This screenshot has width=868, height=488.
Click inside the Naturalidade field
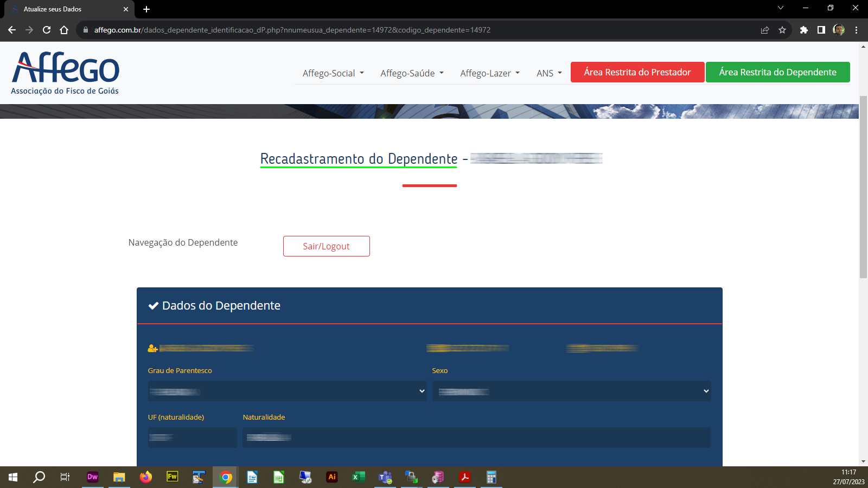[476, 438]
